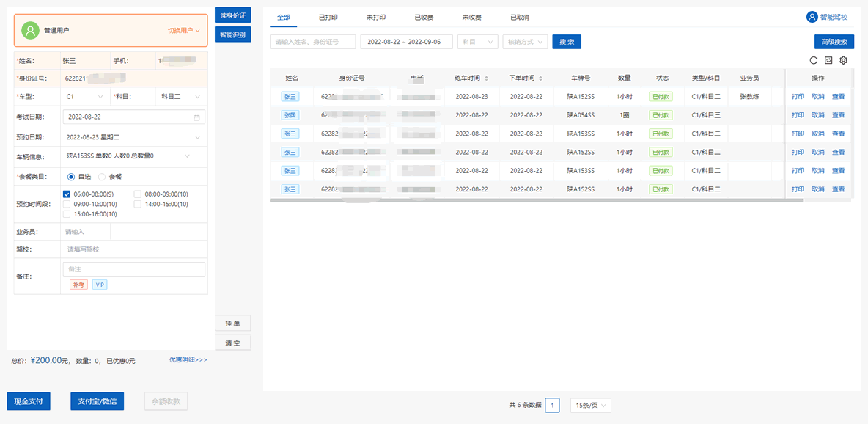This screenshot has height=424, width=868.
Task: Click the refresh icon above the table
Action: coord(814,60)
